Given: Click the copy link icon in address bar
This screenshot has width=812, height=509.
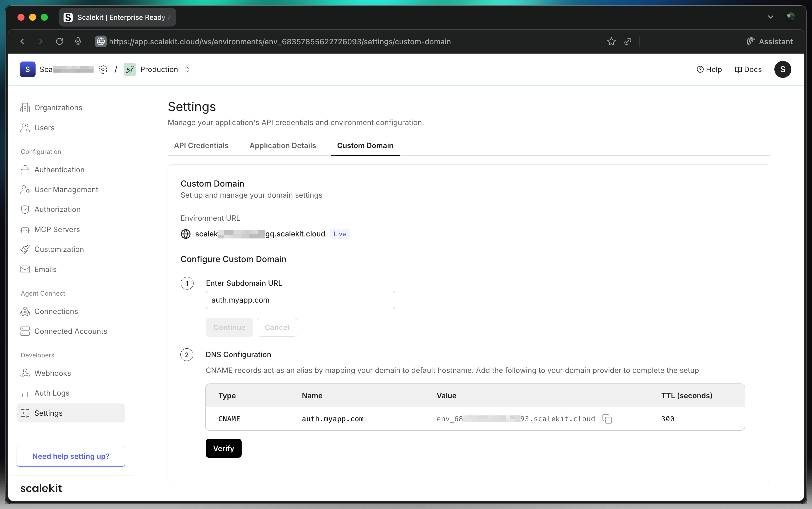Looking at the screenshot, I should pos(628,41).
